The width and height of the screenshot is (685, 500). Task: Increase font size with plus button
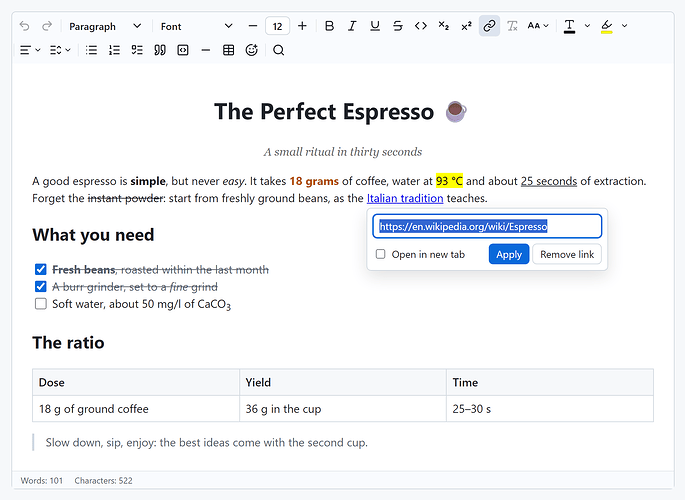pos(302,26)
